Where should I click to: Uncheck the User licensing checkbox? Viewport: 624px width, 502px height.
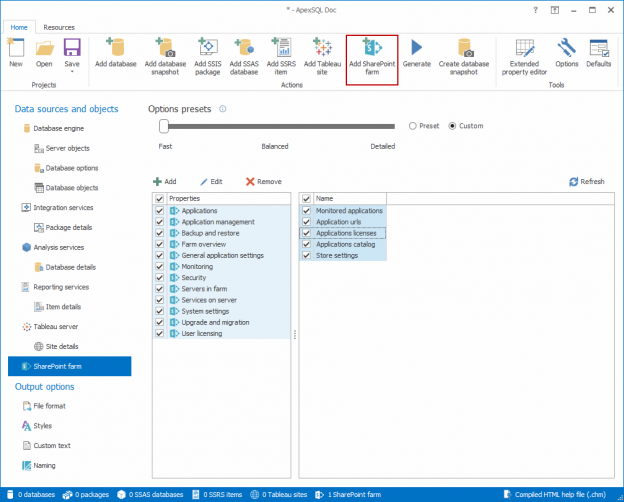point(160,333)
